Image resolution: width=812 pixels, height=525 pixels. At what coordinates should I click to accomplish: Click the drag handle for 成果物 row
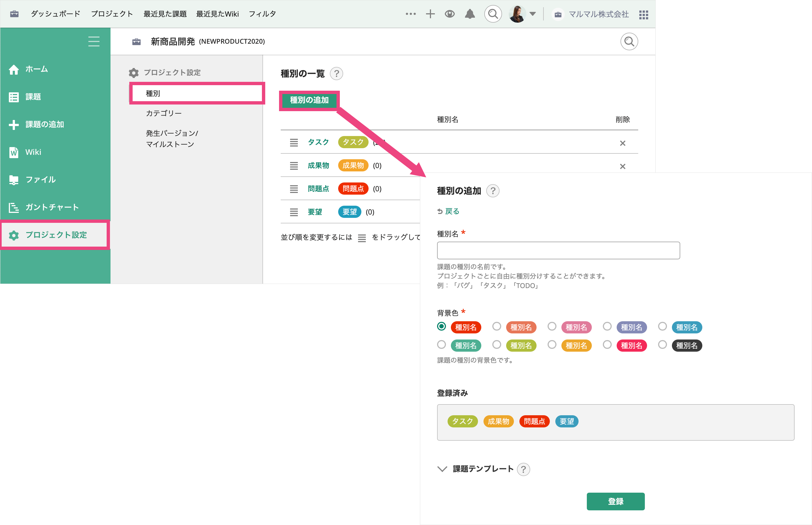[x=294, y=166]
